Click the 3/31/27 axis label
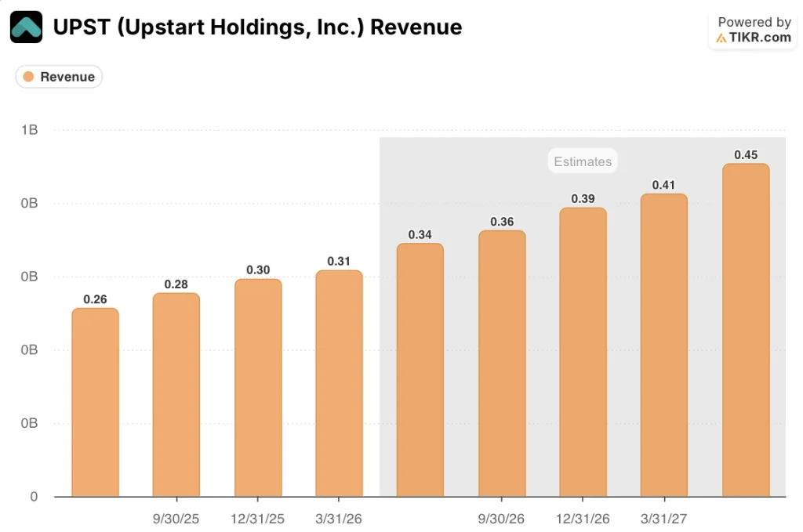This screenshot has height=532, width=803. pyautogui.click(x=663, y=519)
